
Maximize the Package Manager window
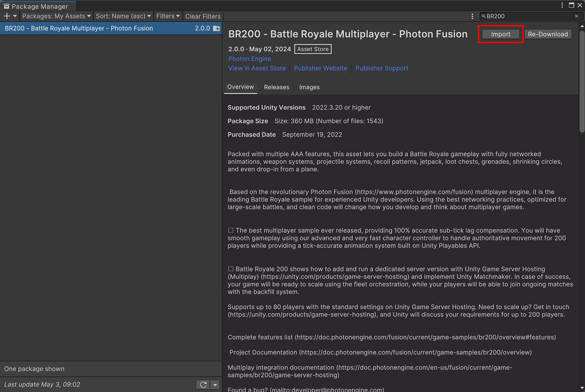(x=572, y=6)
